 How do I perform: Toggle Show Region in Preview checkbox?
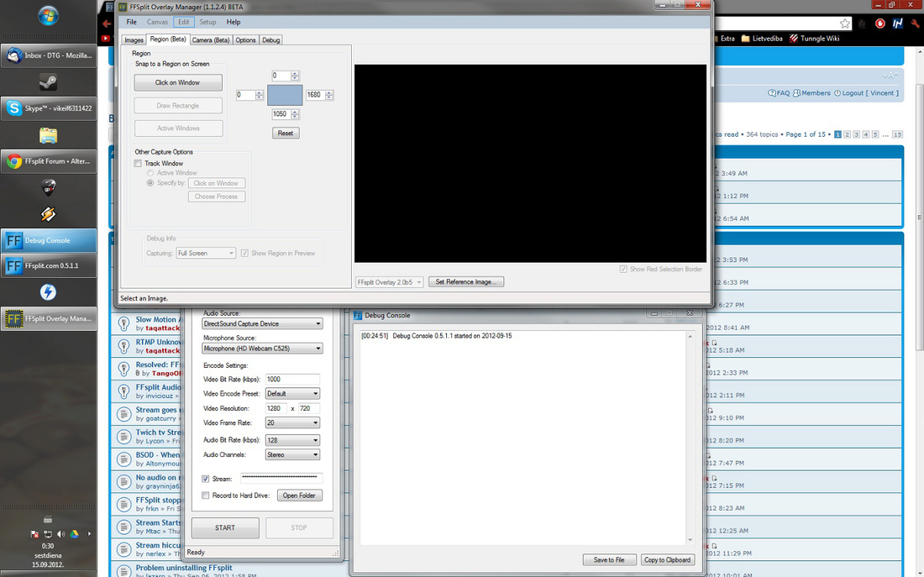(244, 253)
